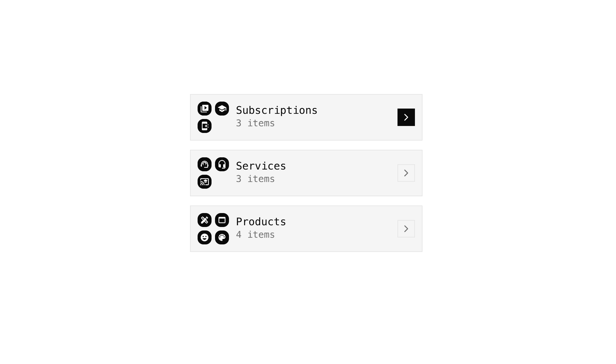
Task: Click the color palette icon in Products
Action: point(222,237)
